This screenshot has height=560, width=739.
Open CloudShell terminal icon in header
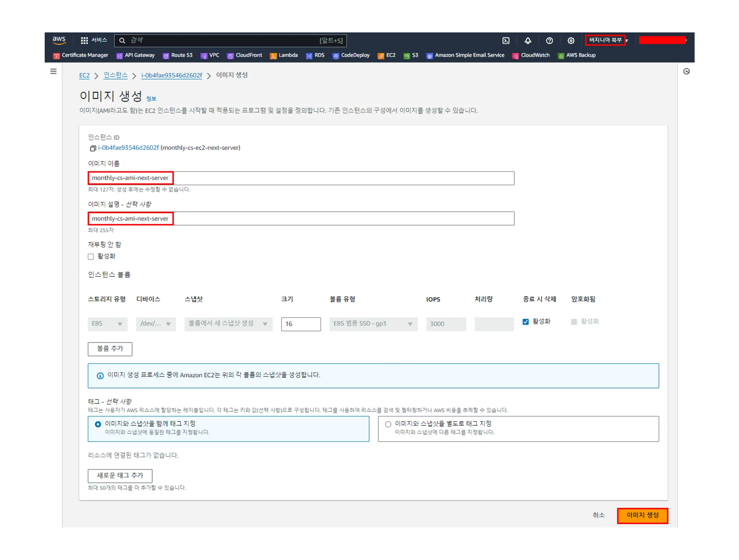pos(506,40)
